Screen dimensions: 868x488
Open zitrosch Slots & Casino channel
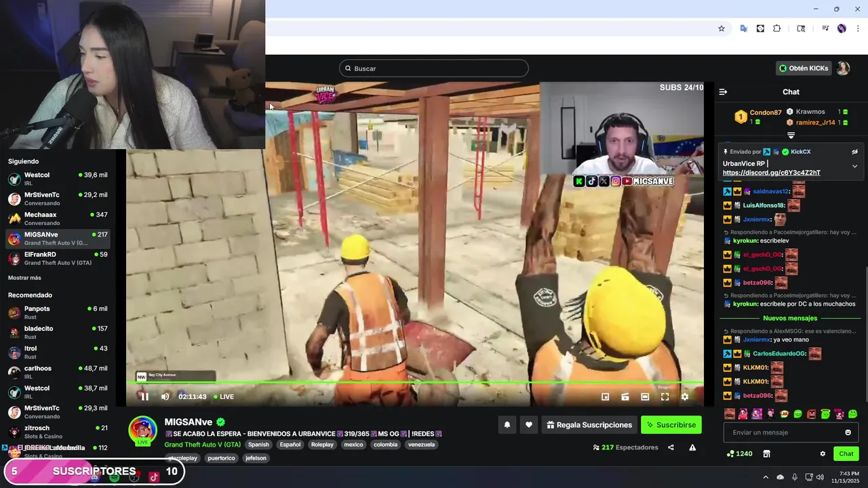58,432
